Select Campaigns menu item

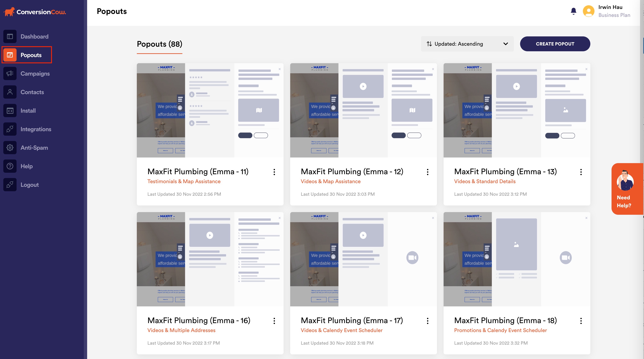tap(35, 73)
